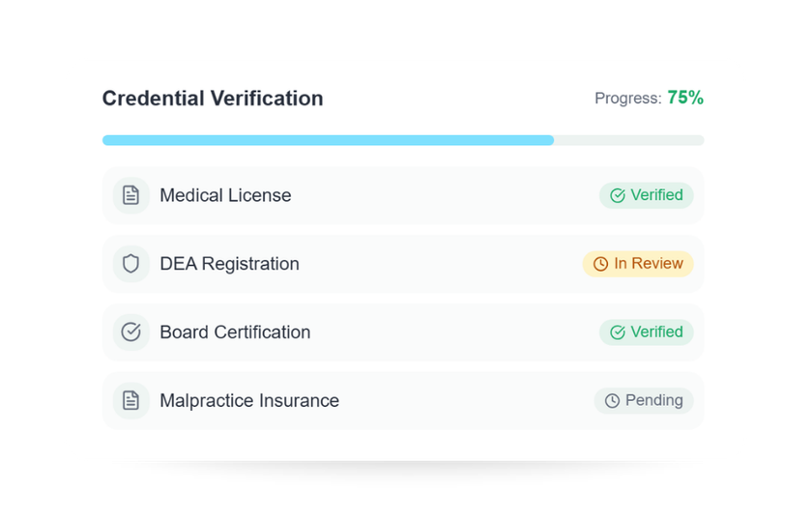Select the Medical License row label
The width and height of the screenshot is (812, 519).
pos(225,195)
